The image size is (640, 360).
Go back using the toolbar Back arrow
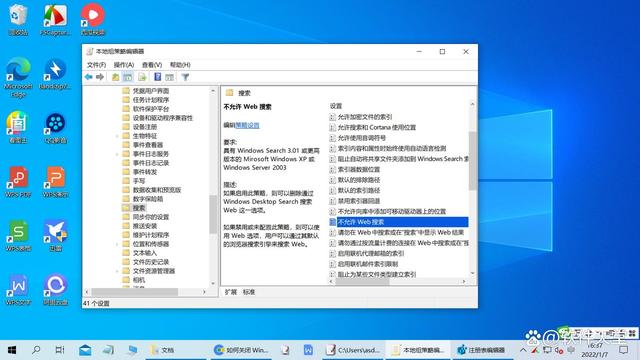[89, 77]
